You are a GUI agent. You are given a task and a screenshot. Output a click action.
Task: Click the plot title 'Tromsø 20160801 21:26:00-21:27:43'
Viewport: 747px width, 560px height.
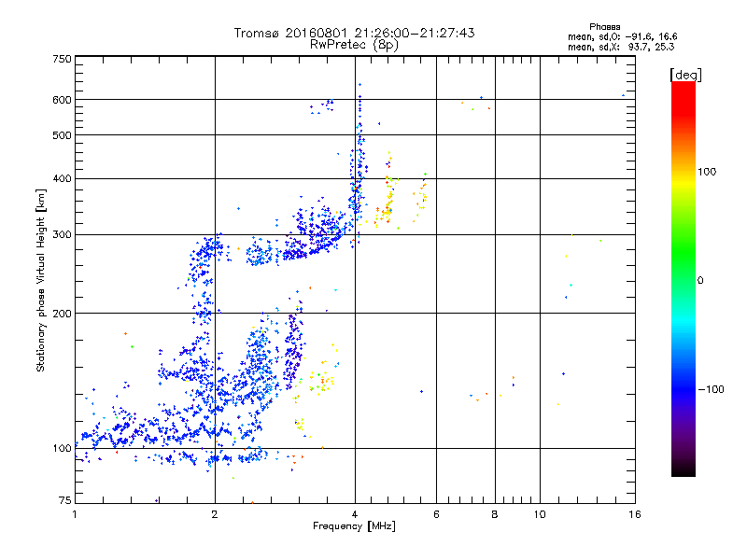(x=354, y=33)
